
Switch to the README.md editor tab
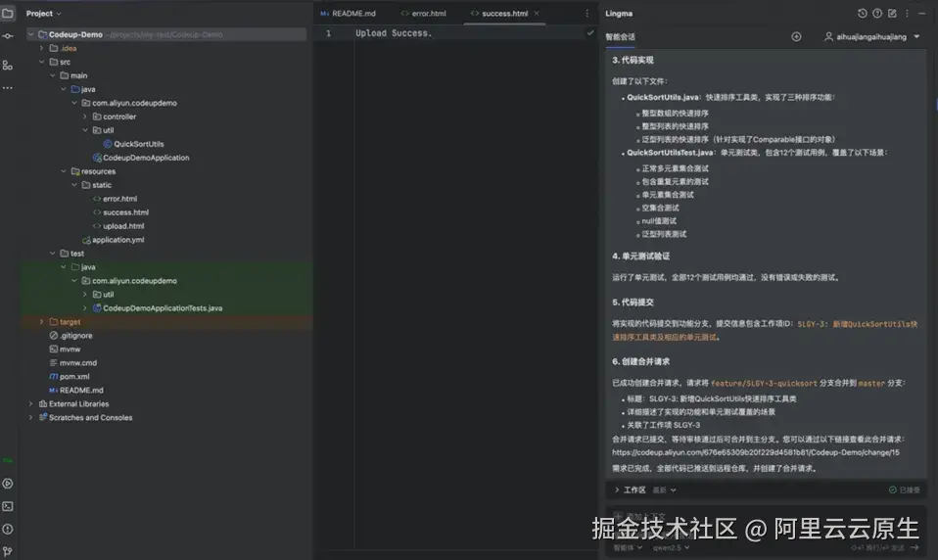click(349, 13)
